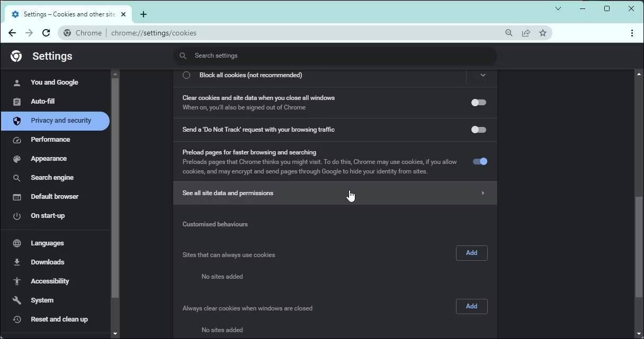644x339 pixels.
Task: Open the Chrome three-dot menu
Action: tap(632, 32)
